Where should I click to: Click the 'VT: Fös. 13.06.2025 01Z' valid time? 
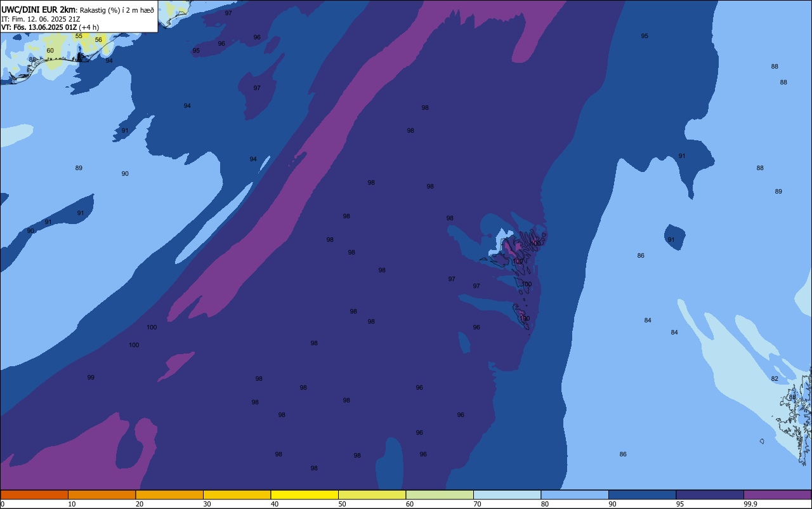pyautogui.click(x=39, y=27)
